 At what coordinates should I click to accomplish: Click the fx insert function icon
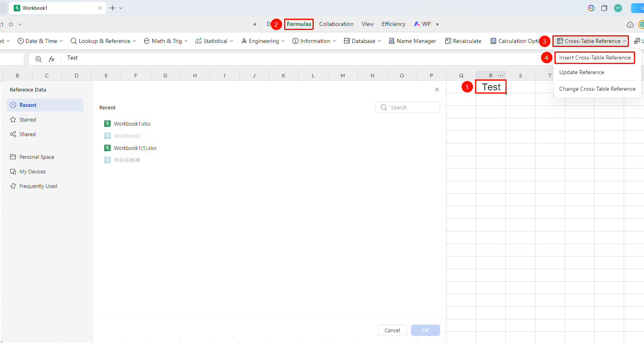51,59
